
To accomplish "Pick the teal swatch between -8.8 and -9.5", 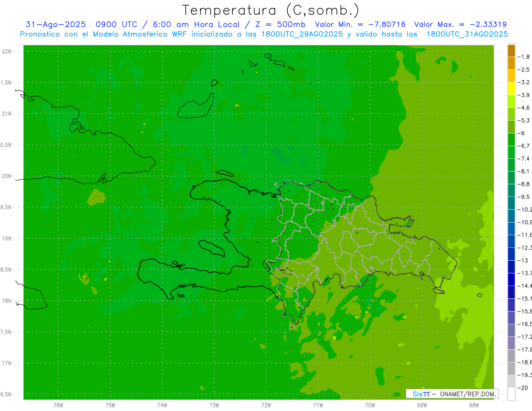I will pos(511,191).
